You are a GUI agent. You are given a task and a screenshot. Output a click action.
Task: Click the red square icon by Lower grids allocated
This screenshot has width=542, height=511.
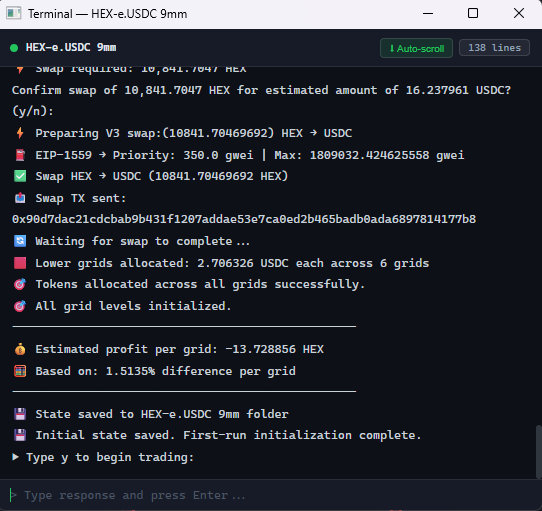(x=20, y=263)
